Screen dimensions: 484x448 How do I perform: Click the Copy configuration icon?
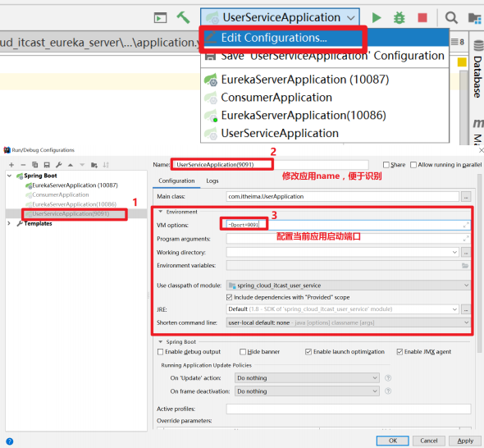35,165
